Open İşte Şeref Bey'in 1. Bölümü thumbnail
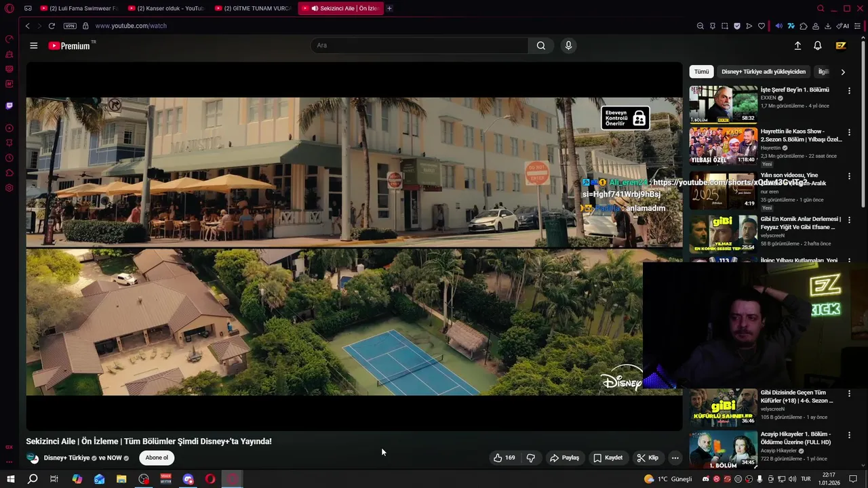 pos(724,104)
